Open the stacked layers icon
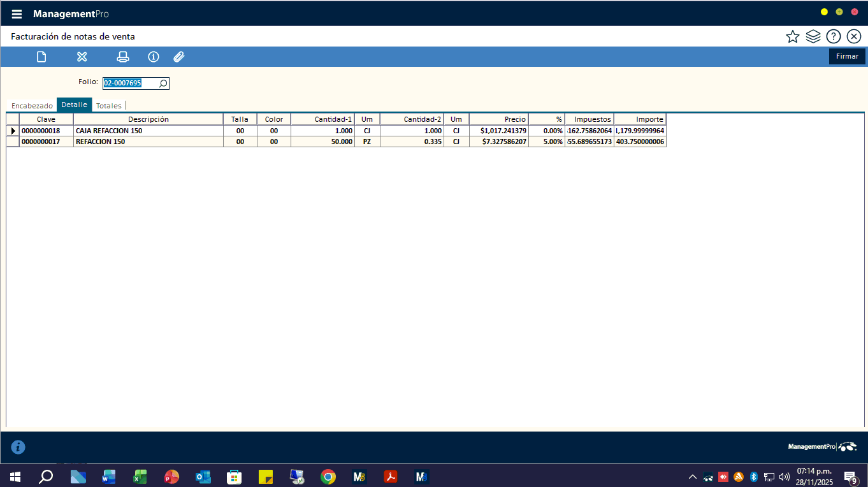 pos(813,37)
